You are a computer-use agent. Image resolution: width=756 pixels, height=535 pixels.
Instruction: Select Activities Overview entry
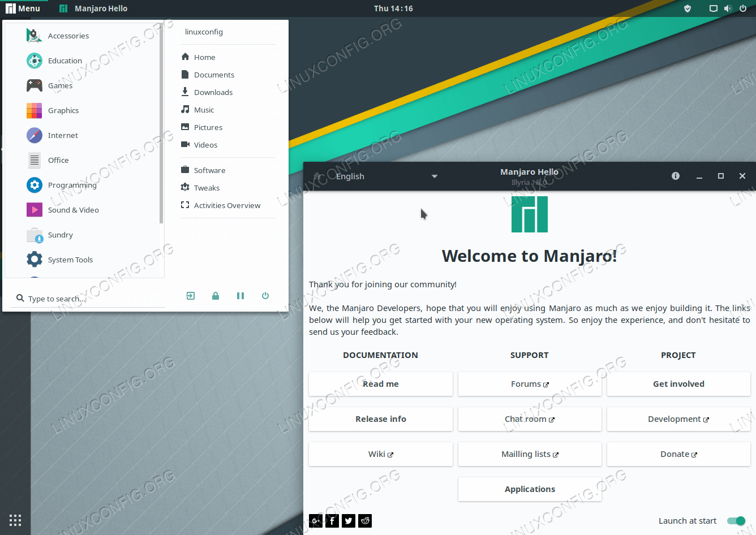228,205
